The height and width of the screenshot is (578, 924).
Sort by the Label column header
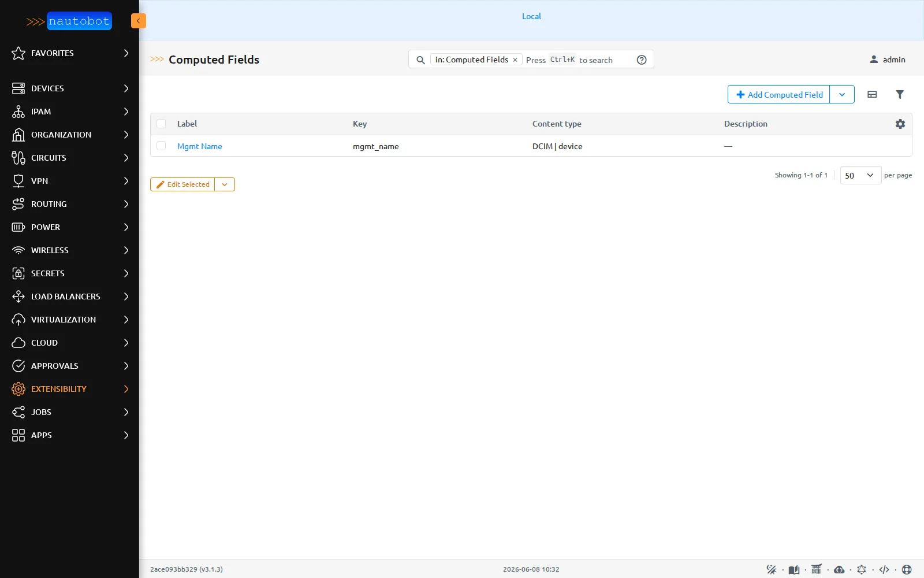pos(187,124)
